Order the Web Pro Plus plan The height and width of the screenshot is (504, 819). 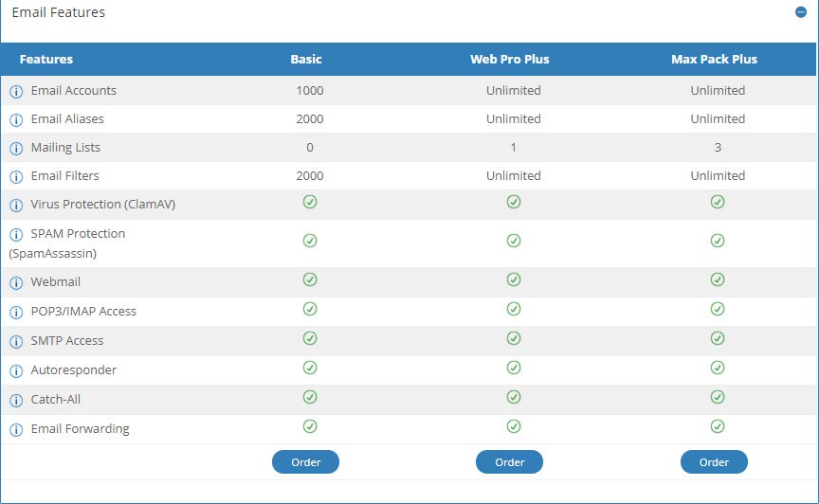click(x=509, y=462)
